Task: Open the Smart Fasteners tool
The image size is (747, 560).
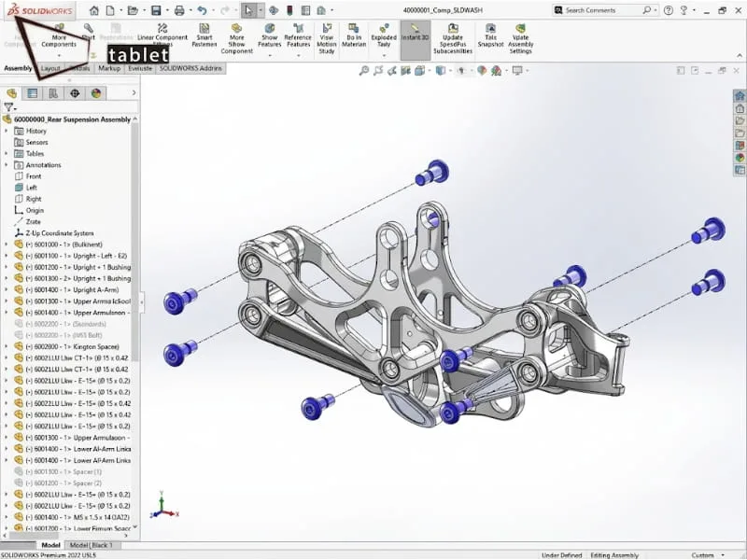Action: coord(204,35)
